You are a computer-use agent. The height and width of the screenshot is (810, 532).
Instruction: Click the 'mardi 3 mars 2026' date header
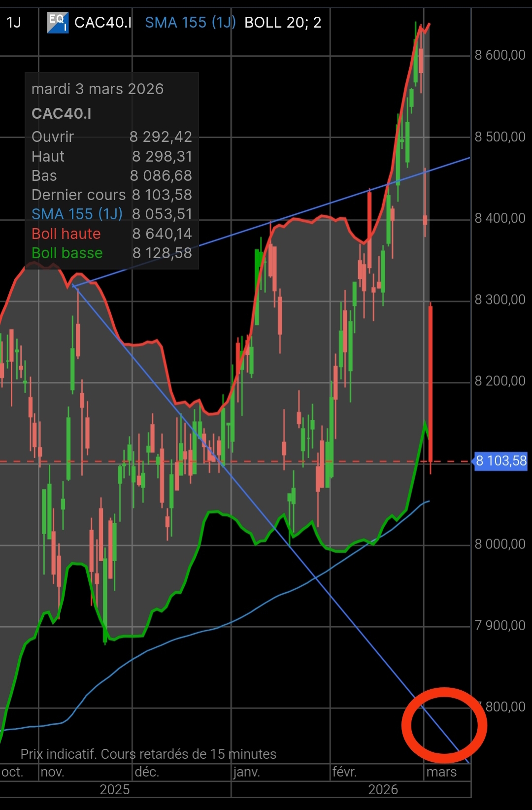(x=98, y=89)
